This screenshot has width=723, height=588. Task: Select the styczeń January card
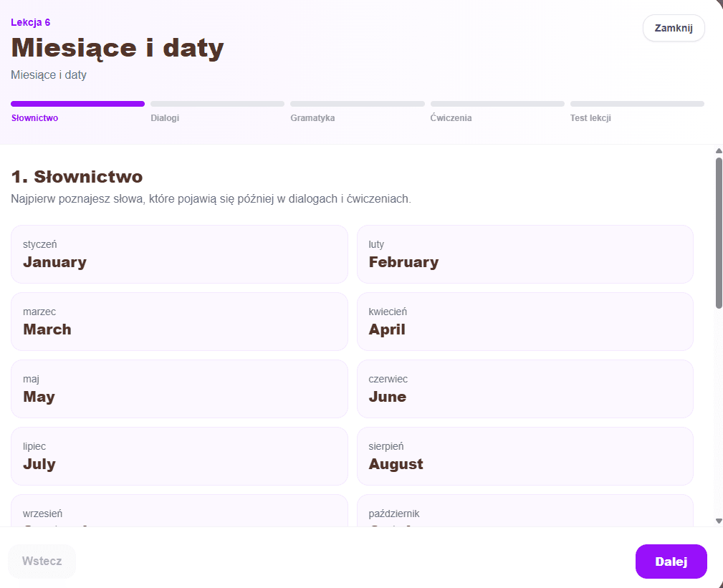(179, 254)
